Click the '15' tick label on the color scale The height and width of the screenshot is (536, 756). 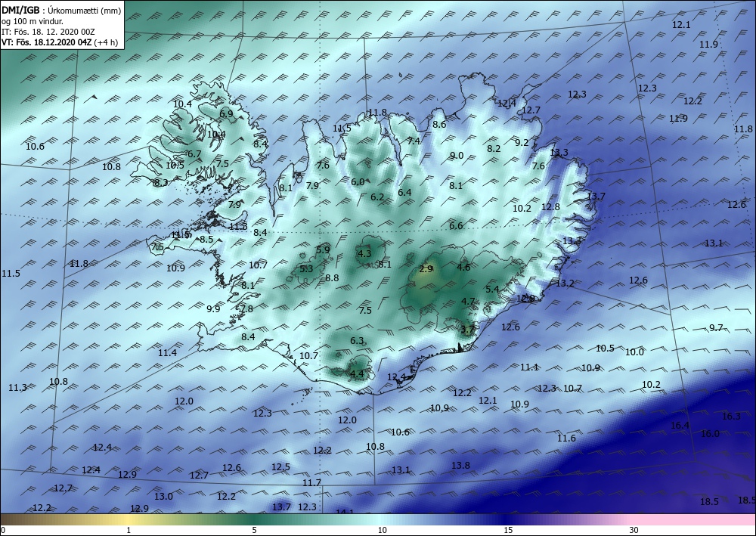[x=508, y=530]
